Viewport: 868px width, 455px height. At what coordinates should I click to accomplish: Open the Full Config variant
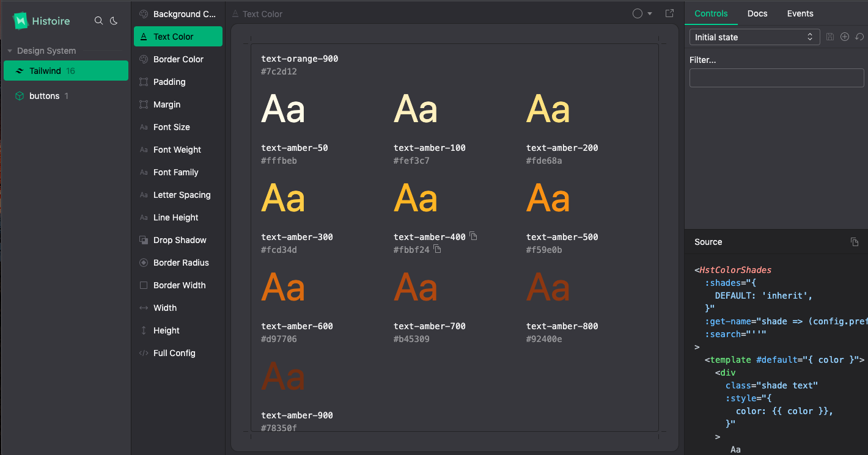pos(178,353)
